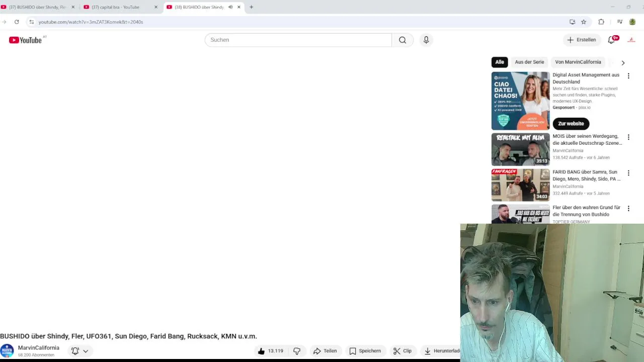The height and width of the screenshot is (362, 644).
Task: Open the Chrome profile avatar
Action: tap(632, 22)
